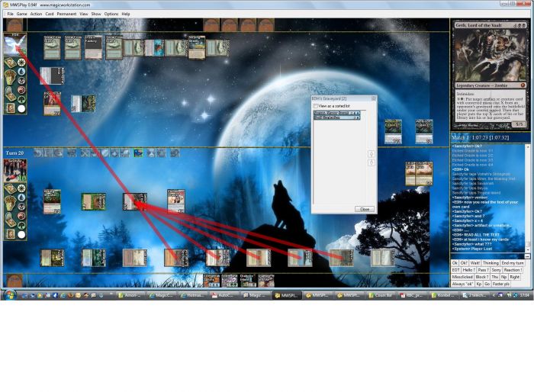The width and height of the screenshot is (534, 392).
Task: Click Sanctyfer's white mana sun symbol
Action: [x=21, y=188]
